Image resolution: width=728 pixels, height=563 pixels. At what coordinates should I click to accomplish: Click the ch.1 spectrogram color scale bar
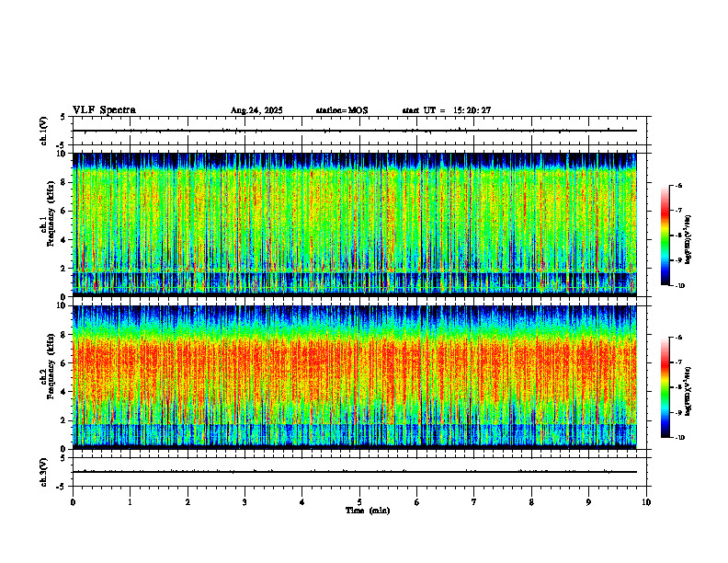coord(665,236)
